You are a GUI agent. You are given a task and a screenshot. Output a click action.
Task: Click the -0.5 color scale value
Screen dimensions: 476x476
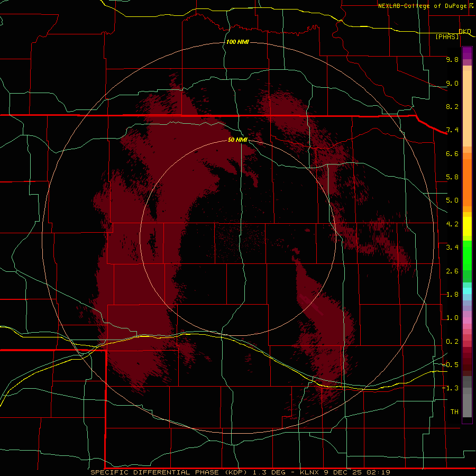451,365
